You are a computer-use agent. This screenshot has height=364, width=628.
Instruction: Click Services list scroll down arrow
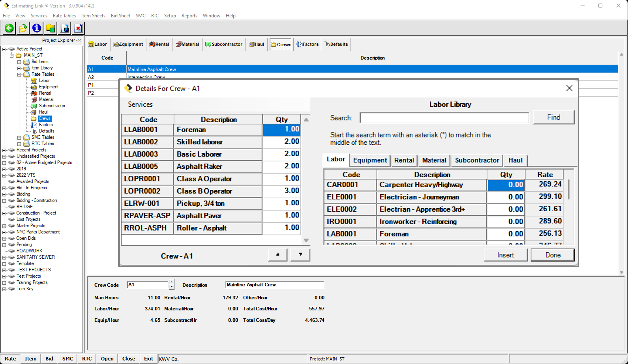coord(306,240)
